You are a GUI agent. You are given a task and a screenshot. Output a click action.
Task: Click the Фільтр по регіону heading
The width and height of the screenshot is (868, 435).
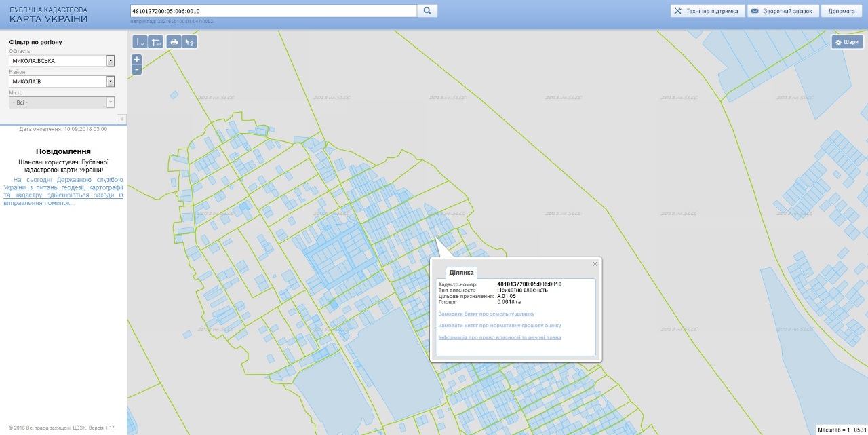point(35,42)
